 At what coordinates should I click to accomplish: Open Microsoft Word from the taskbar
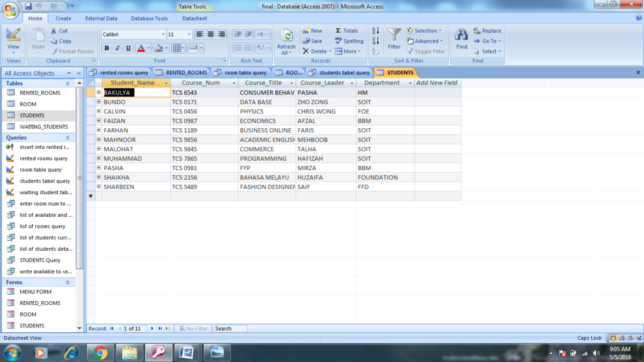187,353
